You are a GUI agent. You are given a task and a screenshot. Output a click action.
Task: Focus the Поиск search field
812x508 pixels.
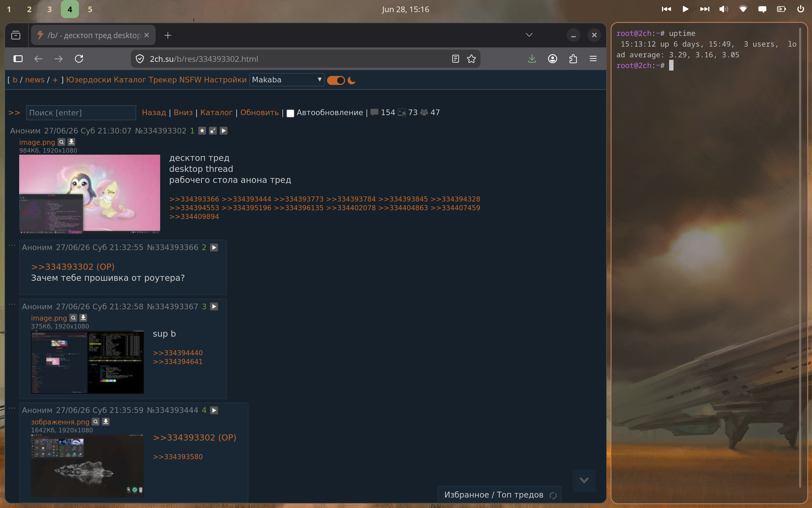pos(81,113)
